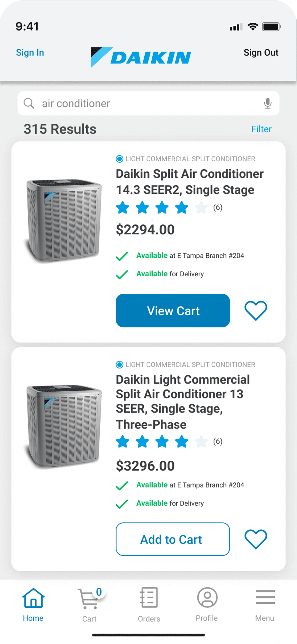Click the Daikin logo in header
Screen dimensions: 297x644
point(141,57)
